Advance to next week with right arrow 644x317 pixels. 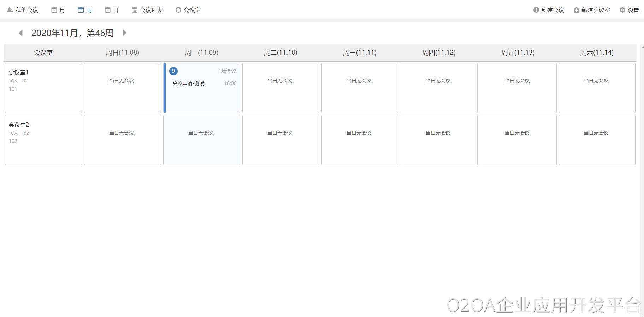point(124,33)
